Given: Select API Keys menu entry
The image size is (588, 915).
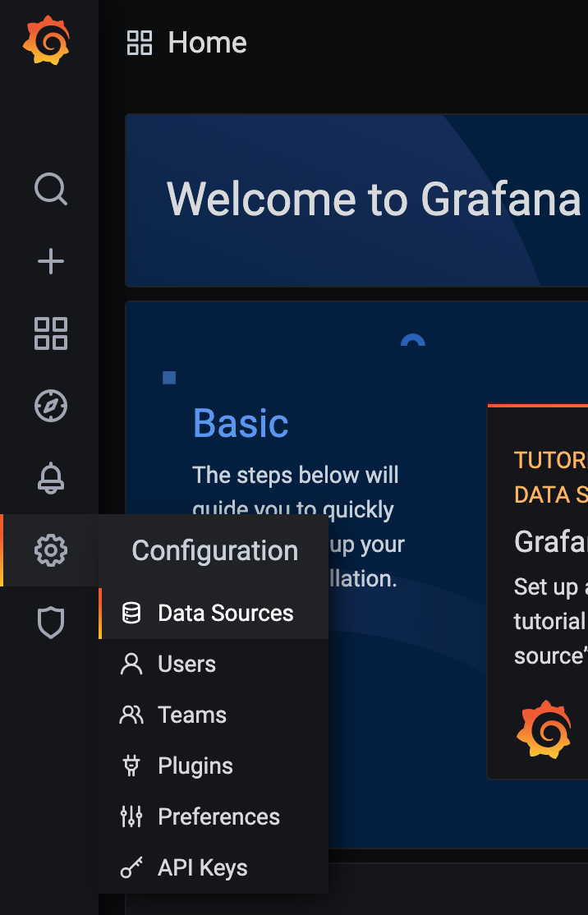Looking at the screenshot, I should (214, 867).
